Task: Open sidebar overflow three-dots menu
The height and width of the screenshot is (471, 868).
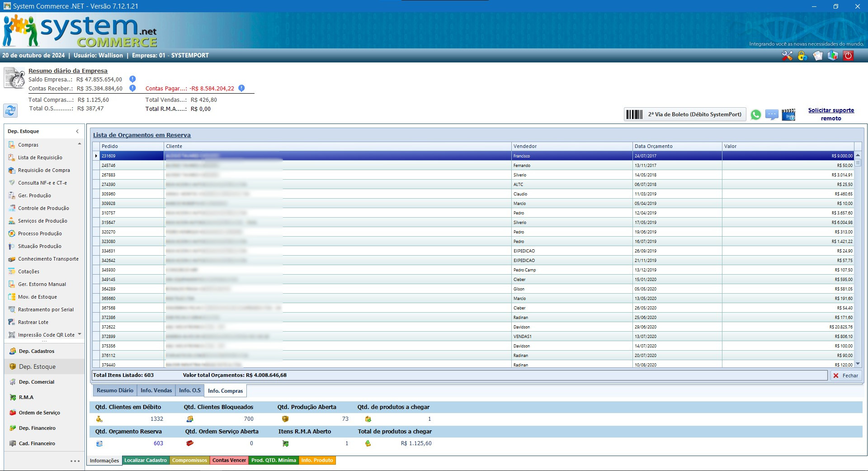Action: pos(75,461)
